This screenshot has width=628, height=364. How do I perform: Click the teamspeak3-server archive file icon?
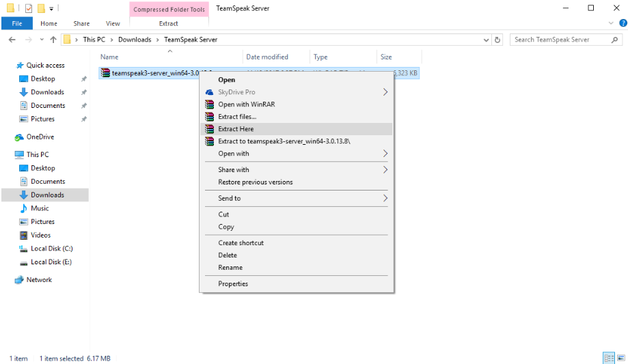[105, 73]
